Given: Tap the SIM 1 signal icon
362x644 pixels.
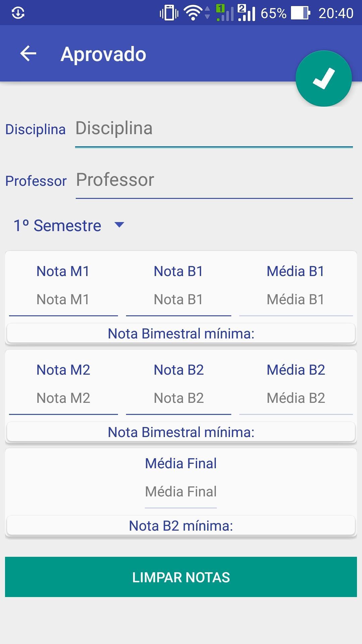Looking at the screenshot, I should [225, 13].
